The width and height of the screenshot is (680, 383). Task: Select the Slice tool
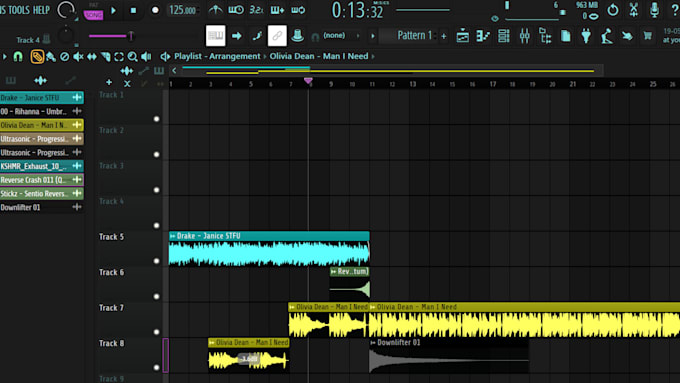[x=105, y=56]
